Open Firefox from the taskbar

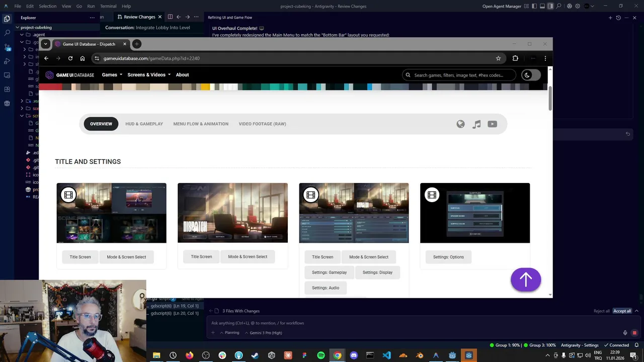[189, 355]
